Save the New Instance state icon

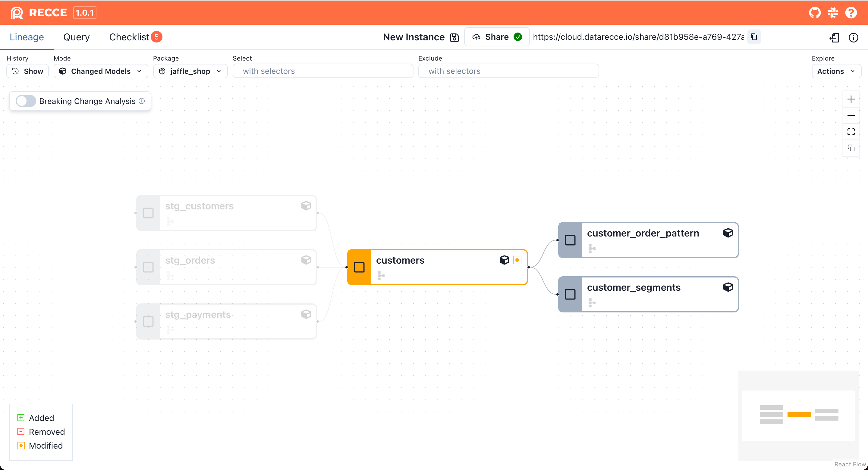point(454,37)
